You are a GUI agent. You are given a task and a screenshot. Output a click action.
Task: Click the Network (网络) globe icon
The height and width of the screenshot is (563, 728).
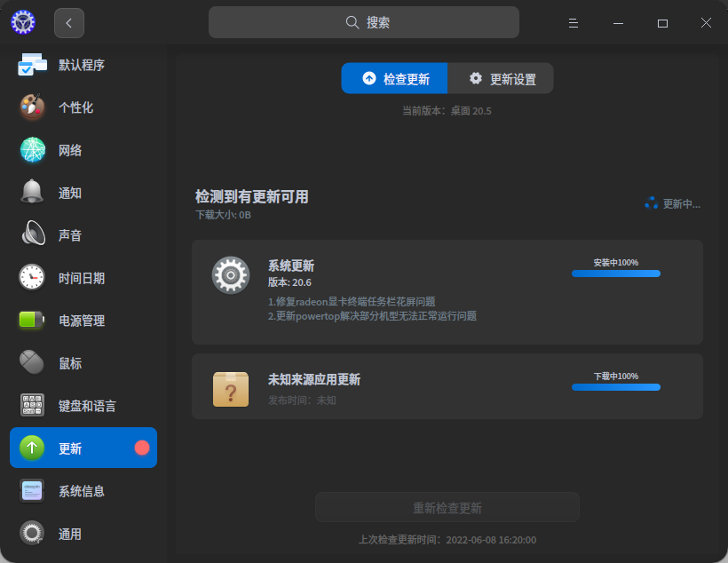[x=33, y=149]
